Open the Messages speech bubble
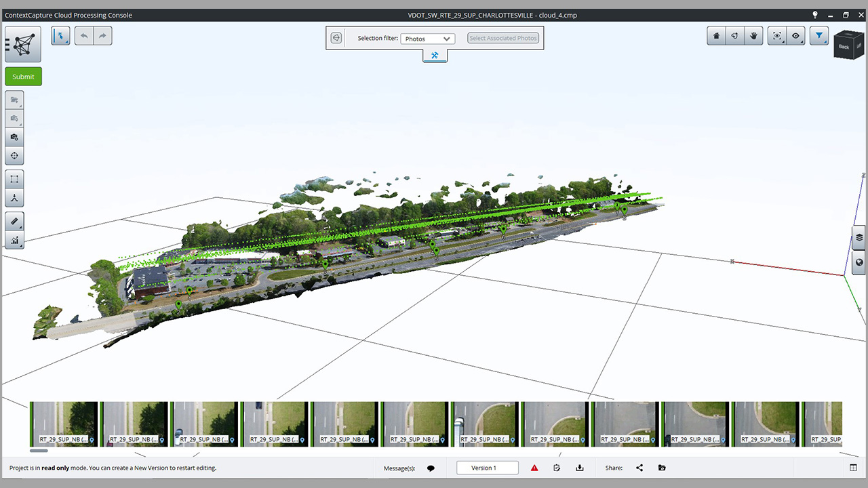 tap(431, 468)
